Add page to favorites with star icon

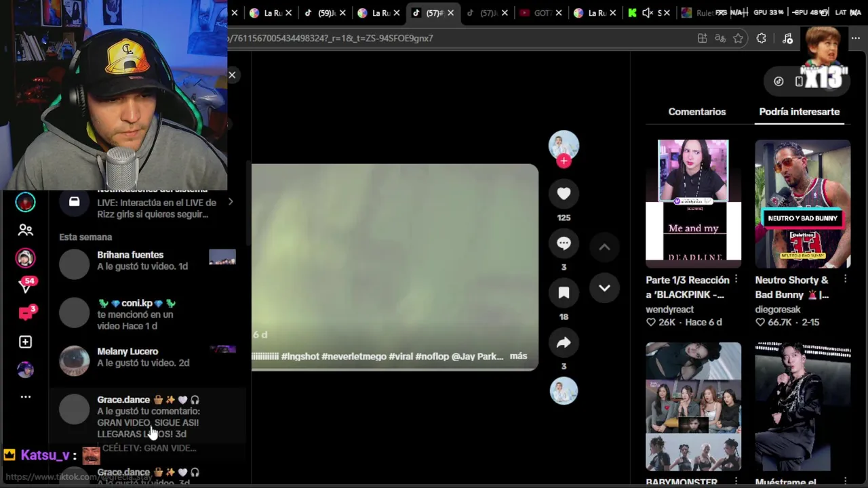738,39
